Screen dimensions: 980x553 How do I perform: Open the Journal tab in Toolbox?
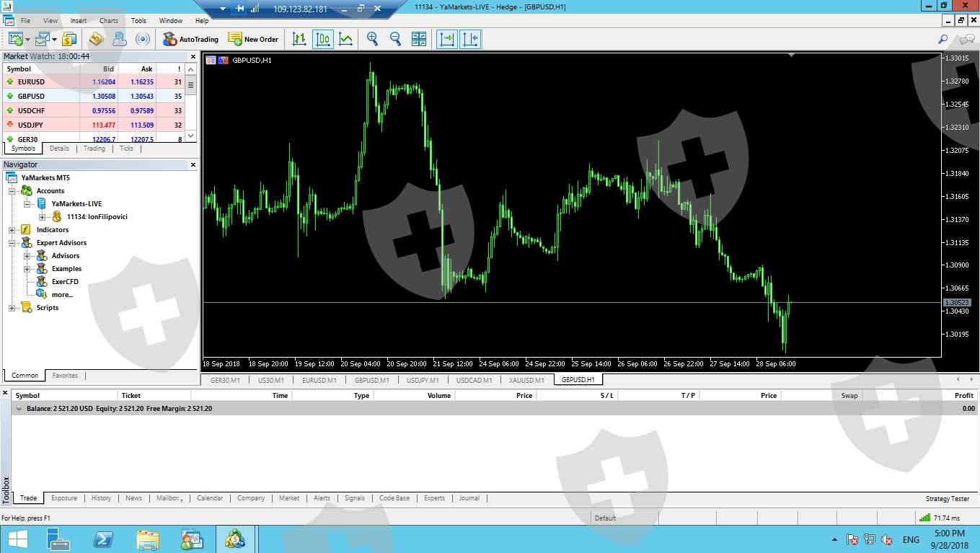coord(469,498)
